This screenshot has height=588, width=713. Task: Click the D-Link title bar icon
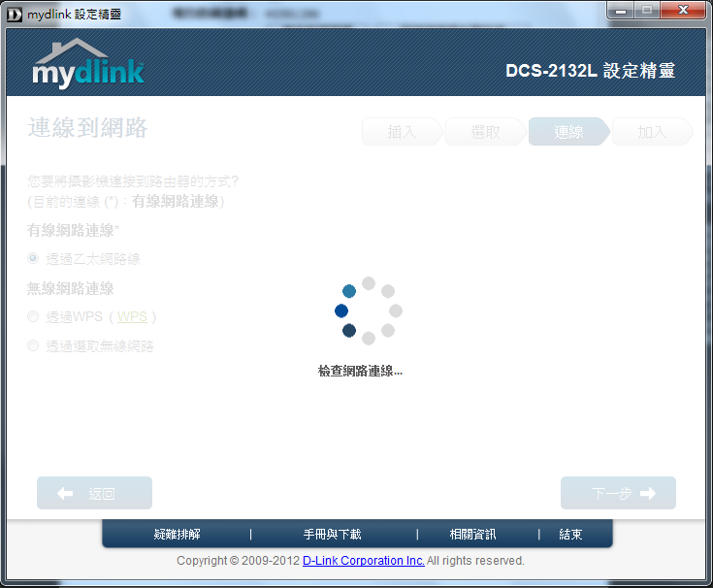tap(15, 15)
